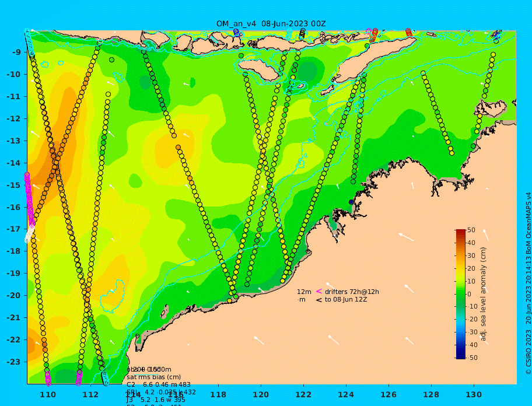Click color bar tick label "-50"
This screenshot has height=406, width=532.
[473, 358]
